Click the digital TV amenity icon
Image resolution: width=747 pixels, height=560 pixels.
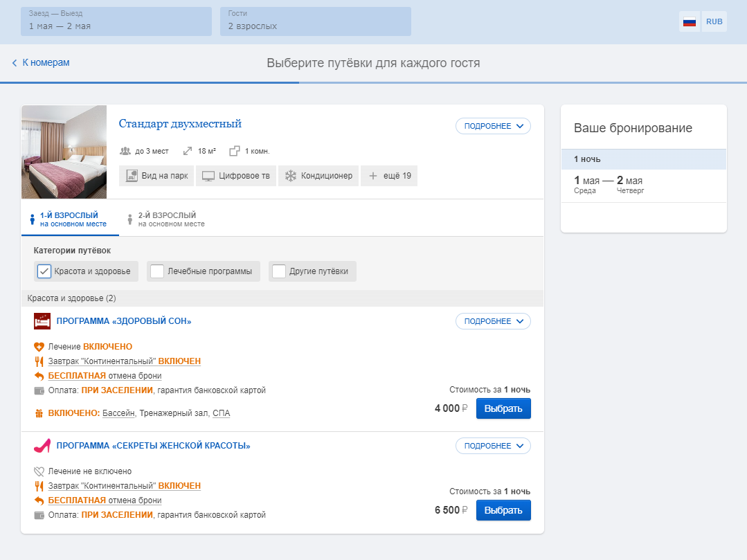coord(208,176)
